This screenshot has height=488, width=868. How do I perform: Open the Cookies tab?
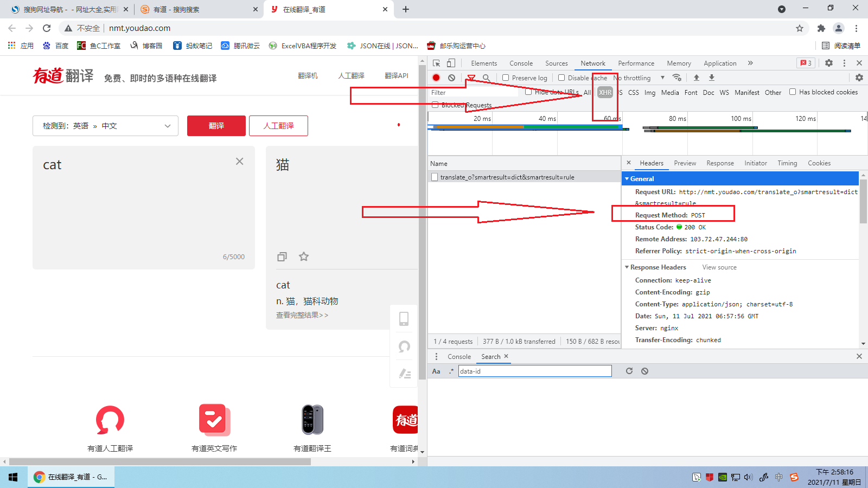point(819,163)
